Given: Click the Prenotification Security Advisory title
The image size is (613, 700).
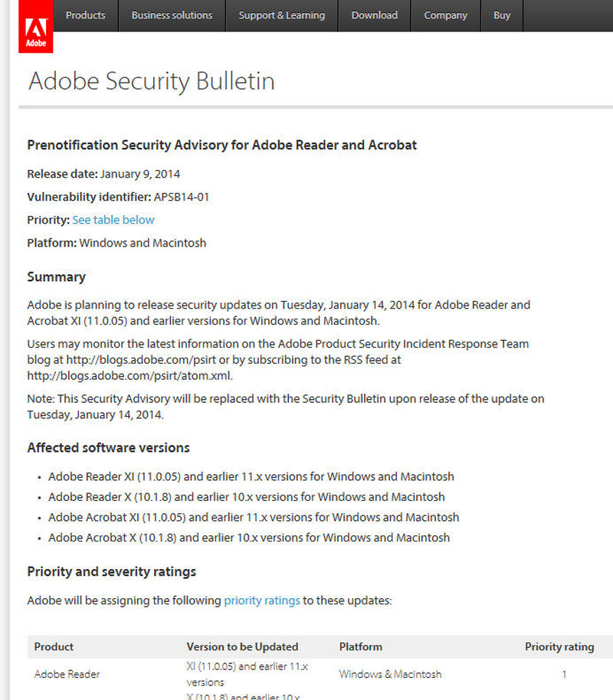Looking at the screenshot, I should tap(221, 146).
